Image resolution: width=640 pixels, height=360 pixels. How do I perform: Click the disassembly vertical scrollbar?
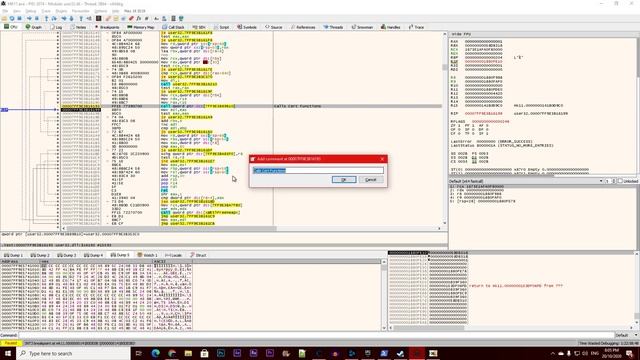point(444,129)
